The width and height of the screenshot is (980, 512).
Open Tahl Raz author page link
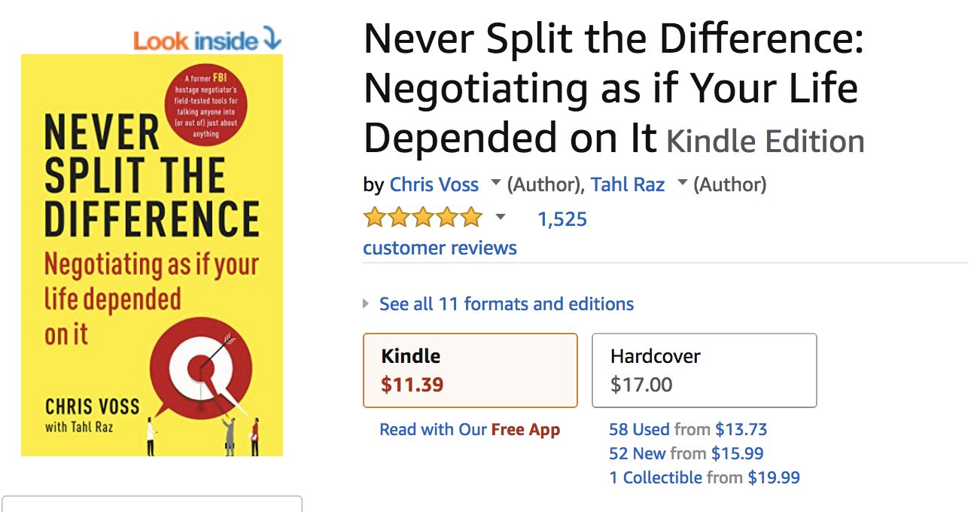coord(628,184)
